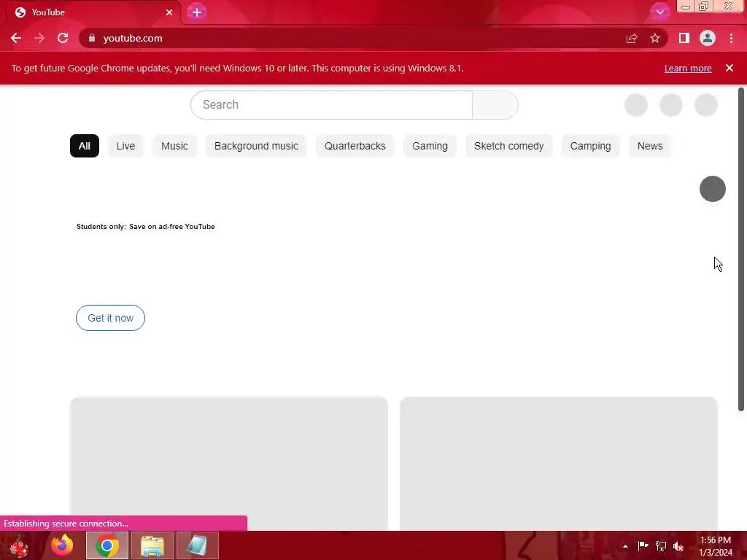The width and height of the screenshot is (747, 560).
Task: Open the notepad app in taskbar
Action: [197, 545]
